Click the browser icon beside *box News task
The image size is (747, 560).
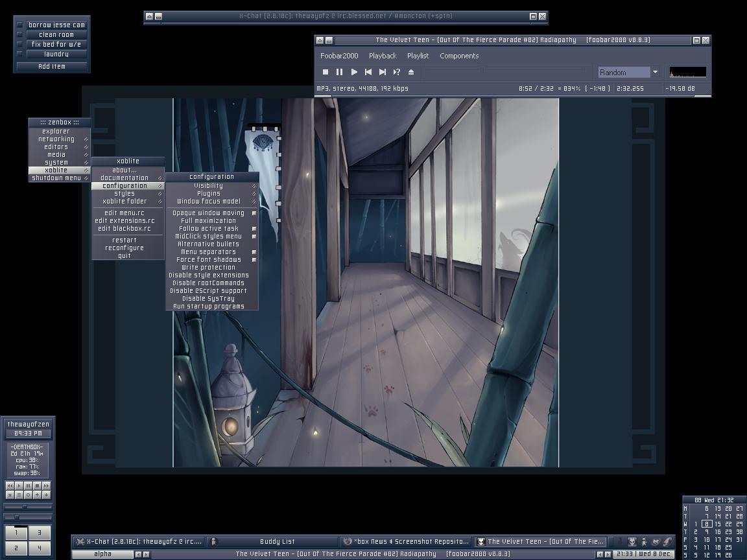(x=348, y=541)
